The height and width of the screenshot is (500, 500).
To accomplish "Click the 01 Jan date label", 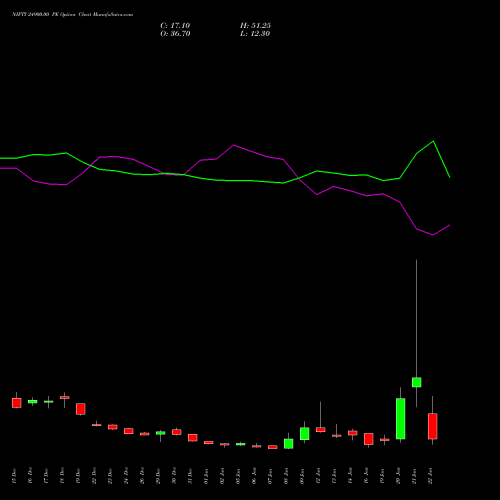I will [206, 476].
